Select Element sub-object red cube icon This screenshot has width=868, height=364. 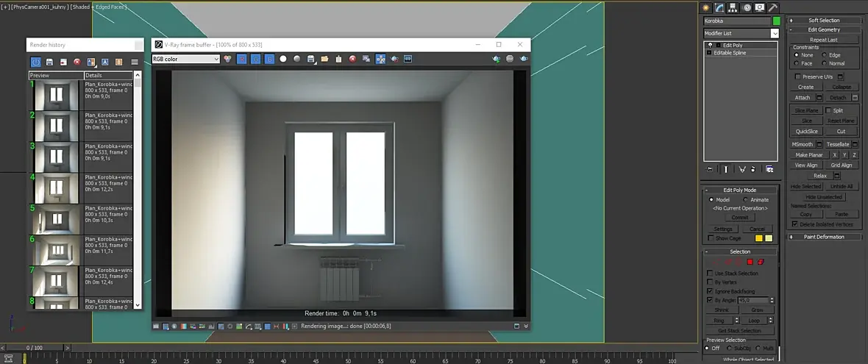pos(761,262)
